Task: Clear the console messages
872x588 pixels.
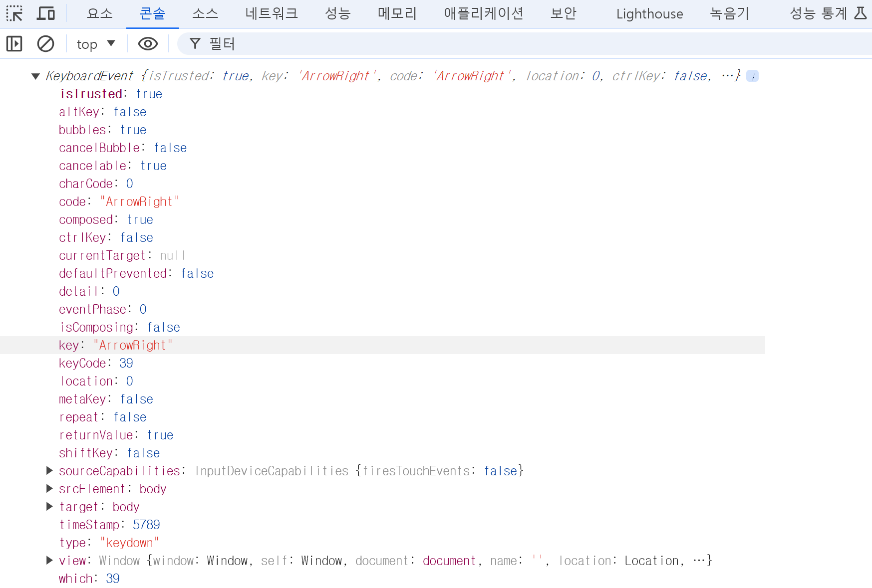Action: pyautogui.click(x=45, y=44)
